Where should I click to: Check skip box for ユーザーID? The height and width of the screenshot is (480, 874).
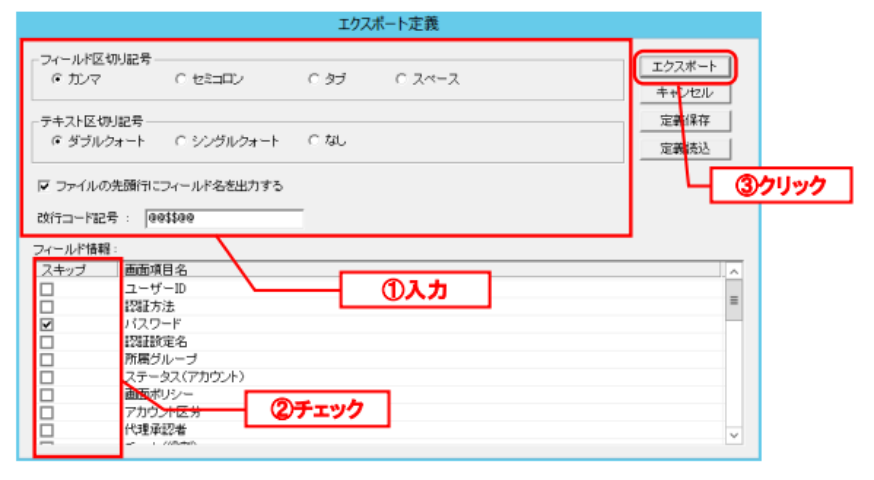click(47, 289)
